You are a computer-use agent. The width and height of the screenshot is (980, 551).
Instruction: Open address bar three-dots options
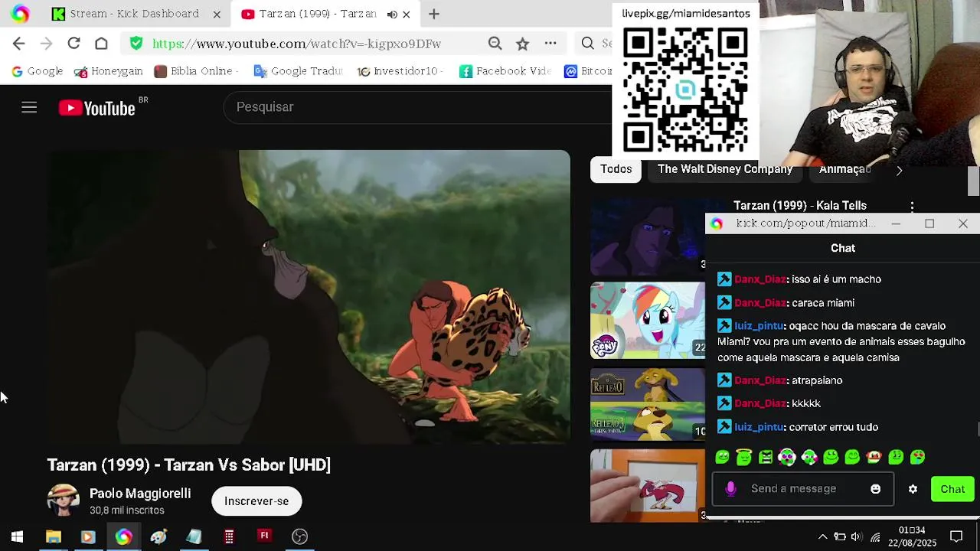tap(550, 44)
